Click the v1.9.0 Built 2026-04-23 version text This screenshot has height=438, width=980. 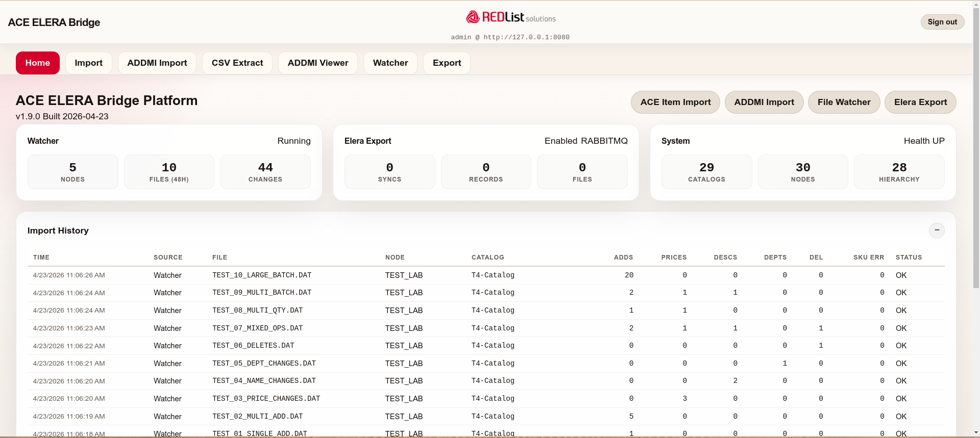[x=62, y=116]
